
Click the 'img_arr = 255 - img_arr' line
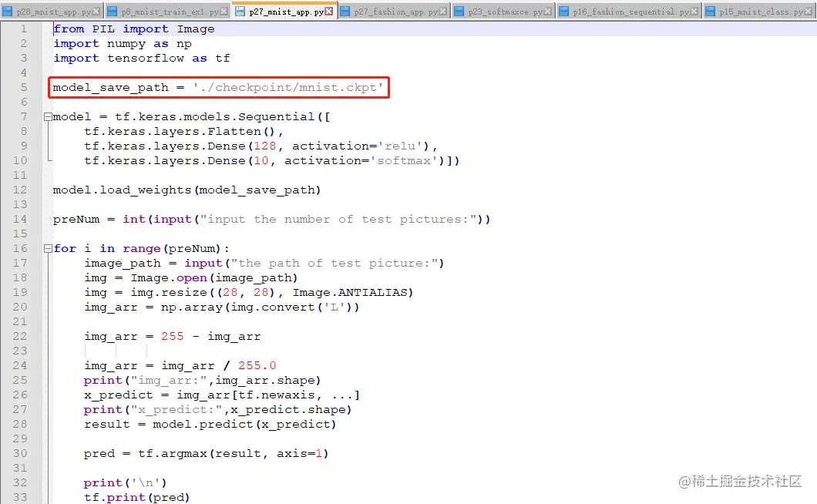(x=173, y=336)
